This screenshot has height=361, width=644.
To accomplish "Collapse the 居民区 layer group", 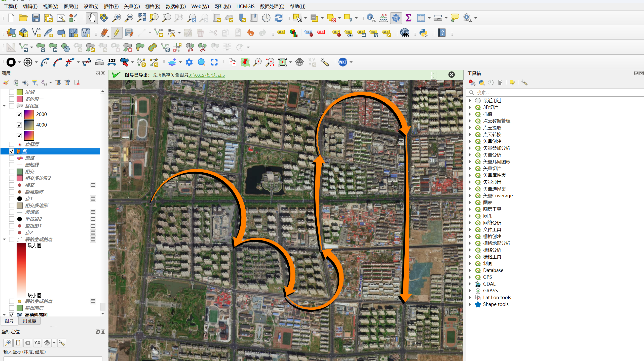I will tap(4, 106).
